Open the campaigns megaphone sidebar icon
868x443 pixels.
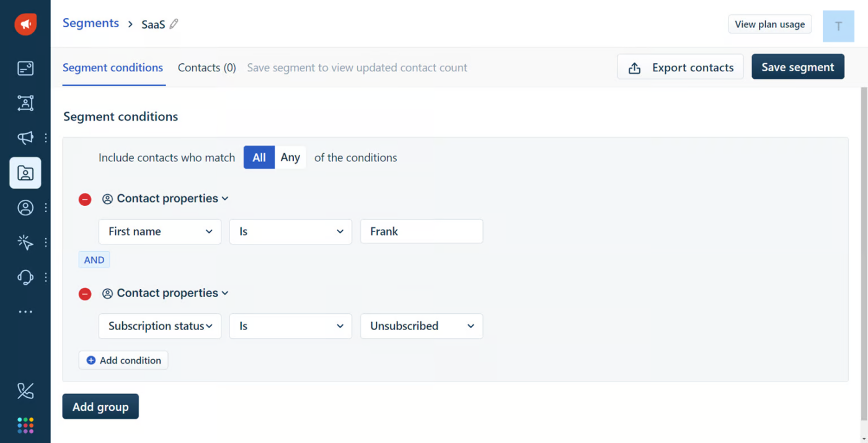coord(25,138)
